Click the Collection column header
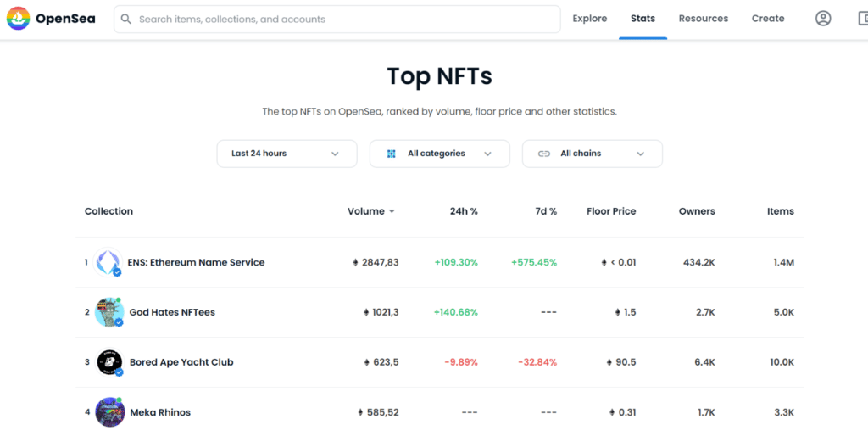The image size is (868, 436). [x=108, y=211]
